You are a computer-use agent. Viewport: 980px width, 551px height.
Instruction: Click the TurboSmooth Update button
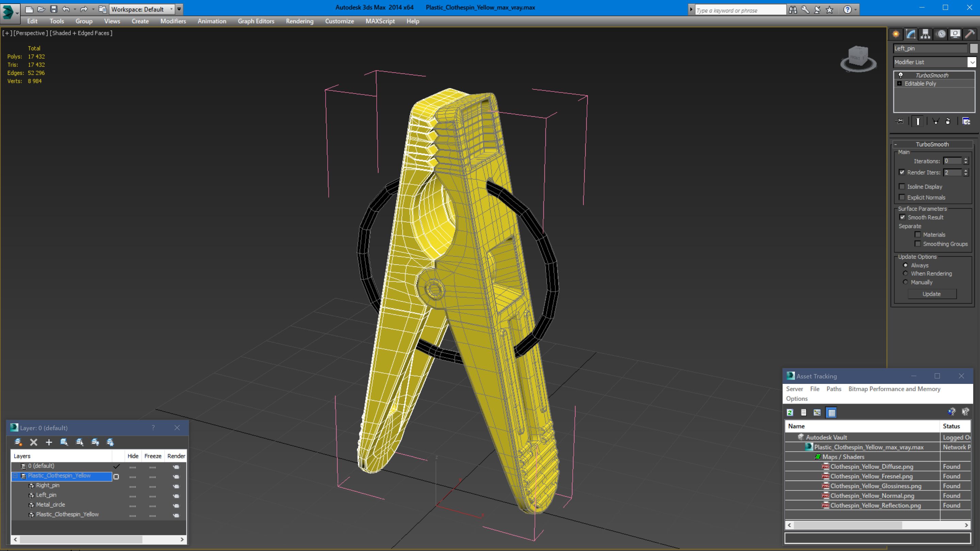(x=932, y=294)
